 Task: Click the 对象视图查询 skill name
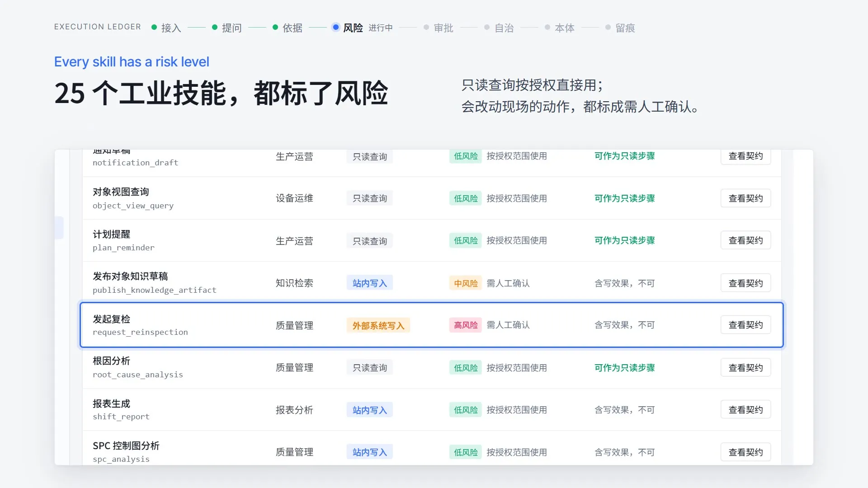[x=121, y=192]
